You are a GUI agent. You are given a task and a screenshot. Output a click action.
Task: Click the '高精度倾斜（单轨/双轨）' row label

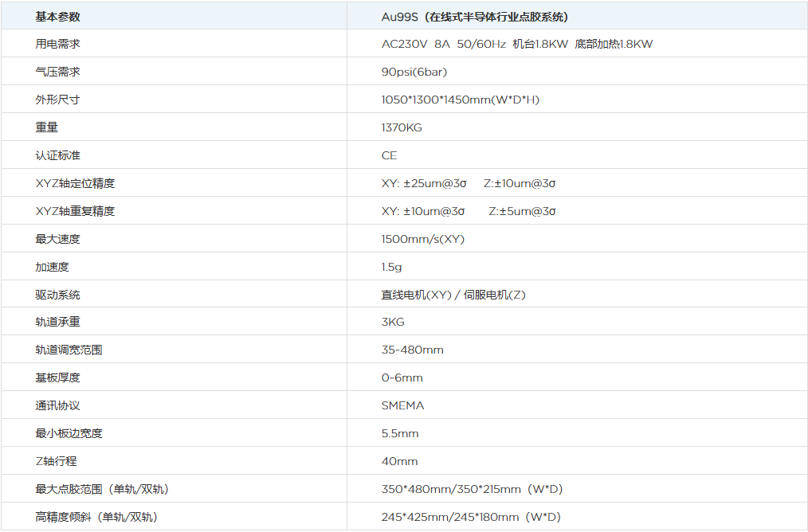96,517
